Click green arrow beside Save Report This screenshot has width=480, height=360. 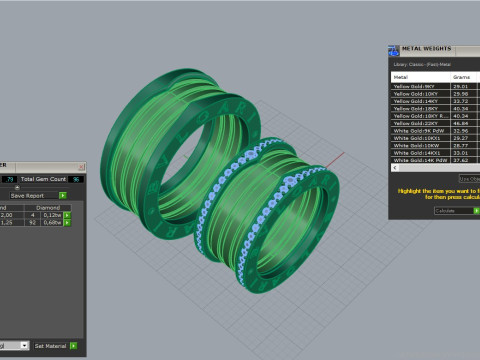(63, 195)
